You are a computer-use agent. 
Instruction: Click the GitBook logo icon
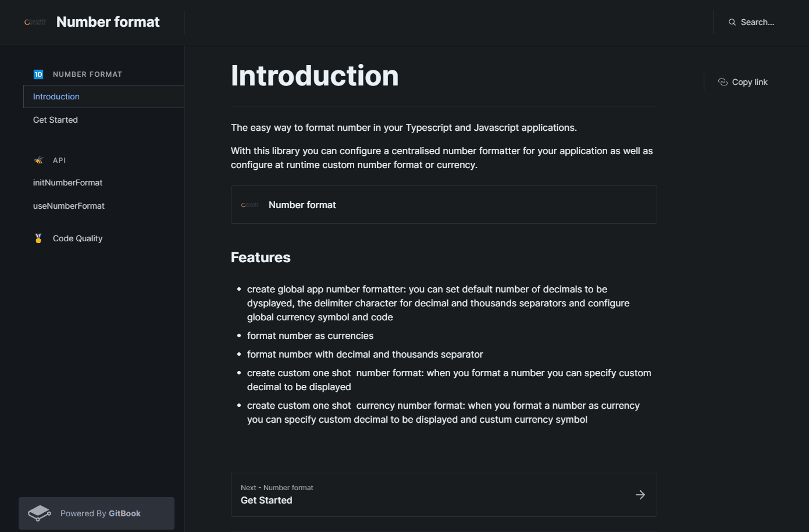point(40,513)
